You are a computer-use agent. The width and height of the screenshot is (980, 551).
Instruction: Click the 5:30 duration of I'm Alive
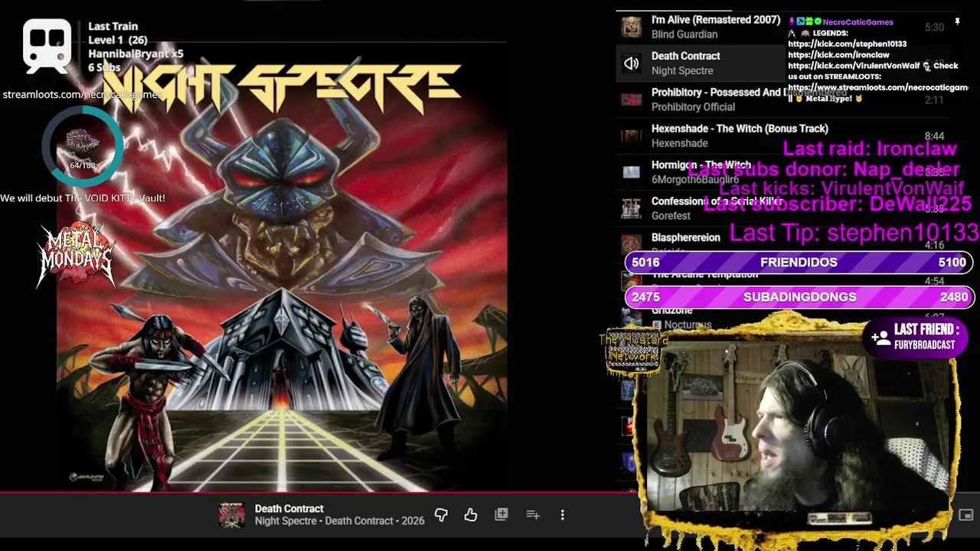(x=934, y=27)
